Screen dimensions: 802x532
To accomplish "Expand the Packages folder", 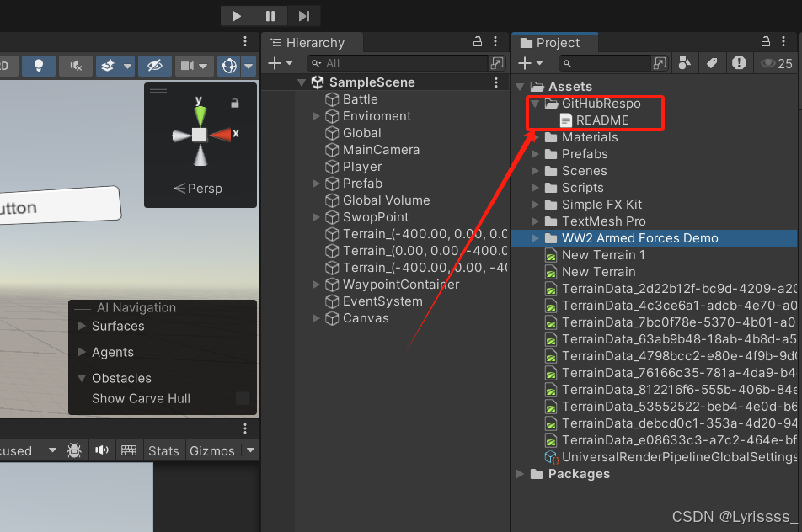I will (x=520, y=474).
